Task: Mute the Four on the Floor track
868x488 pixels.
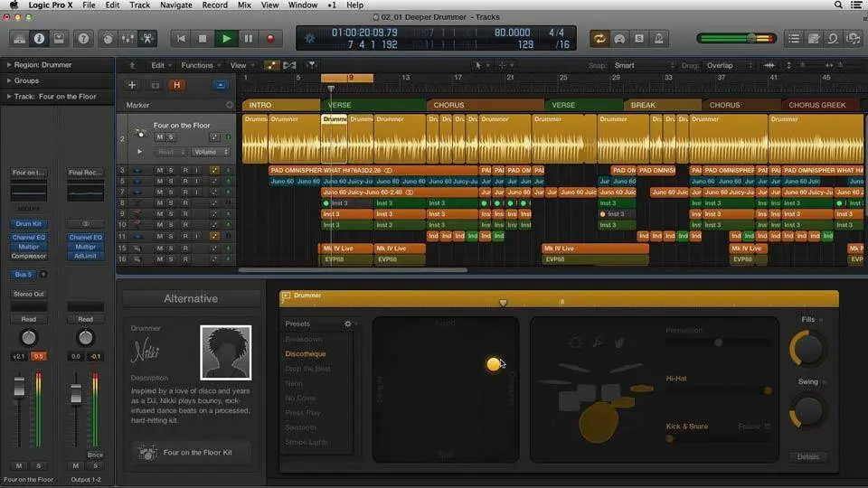Action: (159, 137)
